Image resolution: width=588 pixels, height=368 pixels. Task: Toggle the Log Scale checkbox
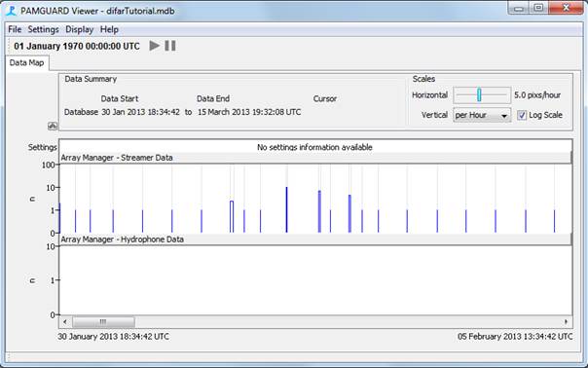tap(522, 115)
